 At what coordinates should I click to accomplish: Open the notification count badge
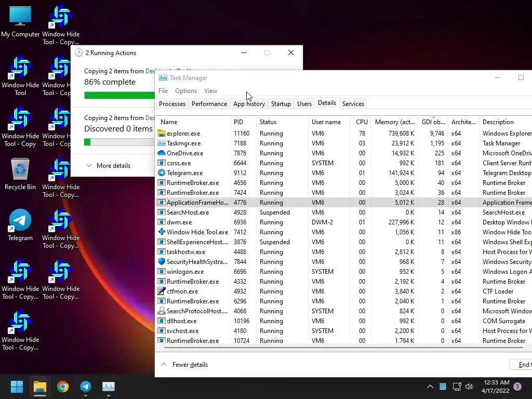tap(517, 387)
